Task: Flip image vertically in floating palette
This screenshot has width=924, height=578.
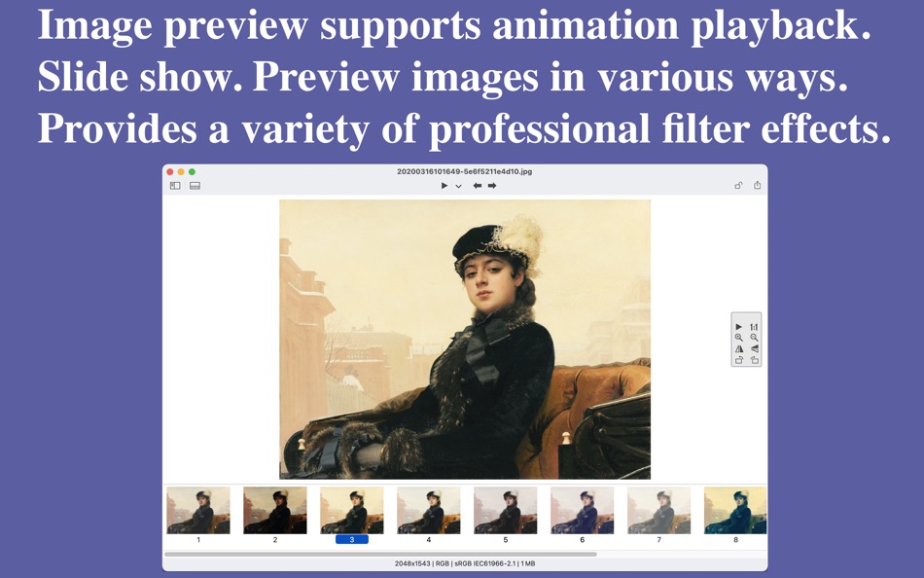Action: coord(755,349)
